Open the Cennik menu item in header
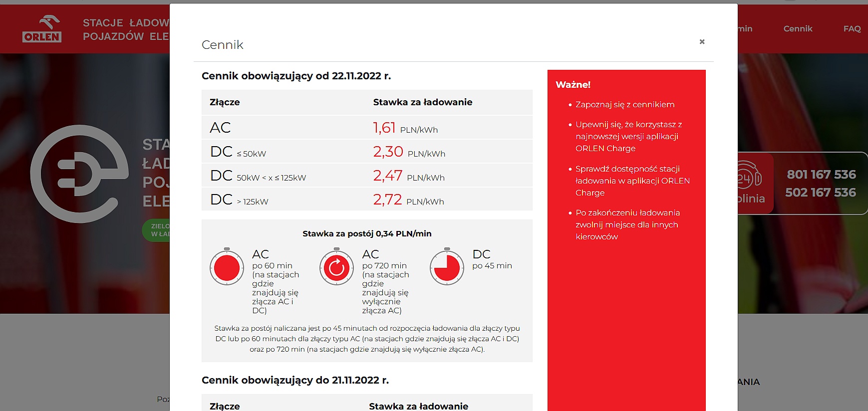868x411 pixels. click(x=798, y=29)
